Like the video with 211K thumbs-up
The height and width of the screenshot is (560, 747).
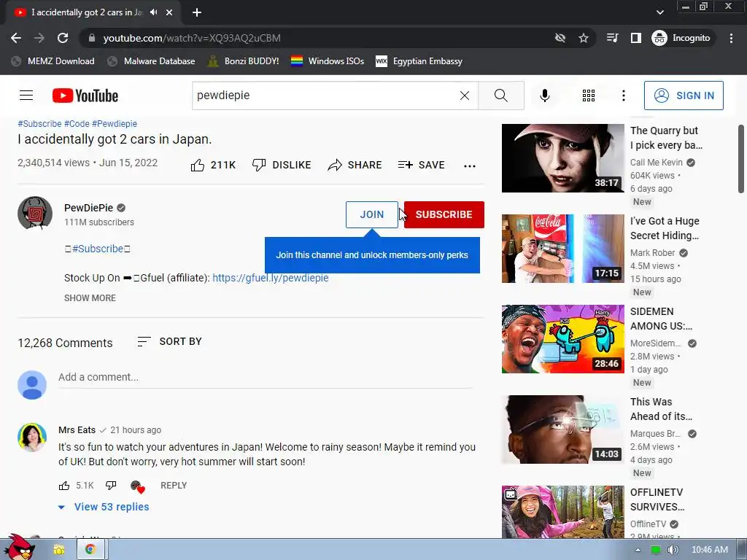213,166
